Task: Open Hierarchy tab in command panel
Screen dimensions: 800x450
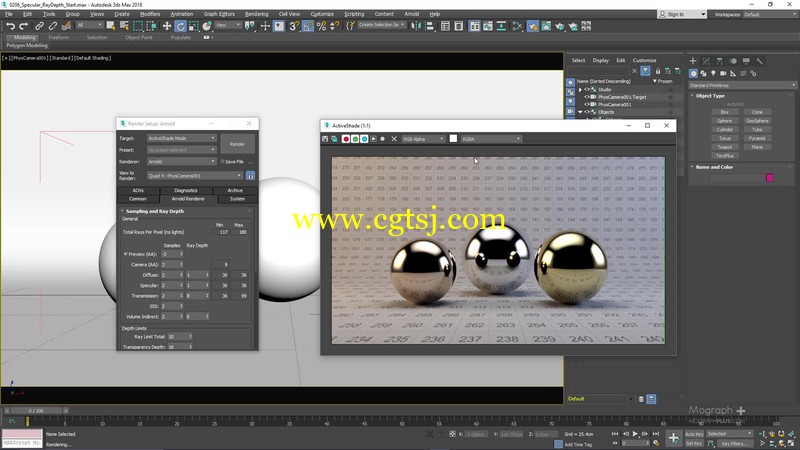Action: tap(719, 61)
